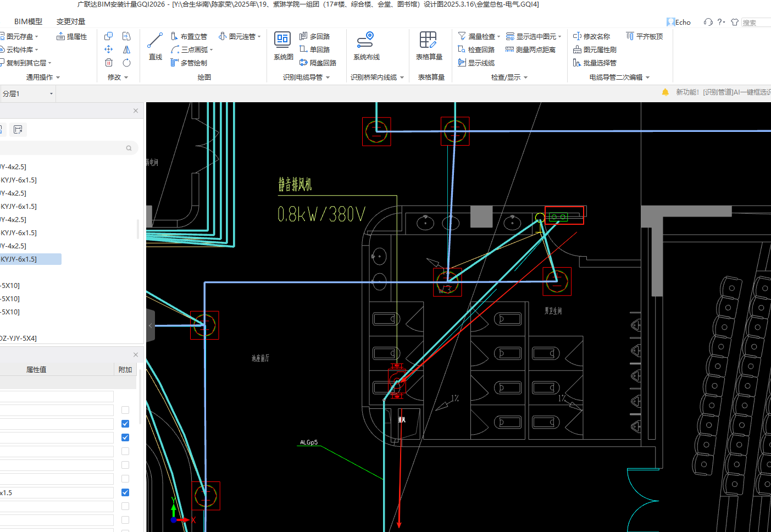The width and height of the screenshot is (771, 532).
Task: Uncheck the third 附加 checkbox row
Action: (x=125, y=437)
